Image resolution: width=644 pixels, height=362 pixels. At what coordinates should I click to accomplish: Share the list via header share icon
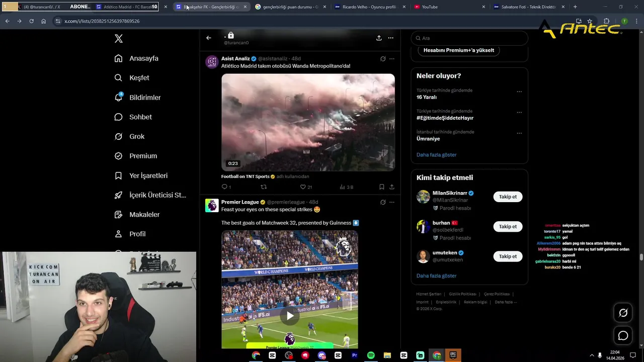379,38
